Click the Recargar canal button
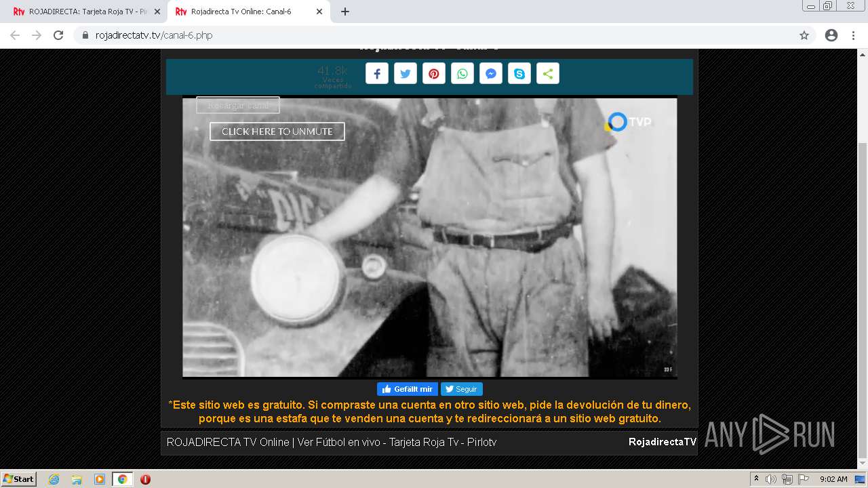Screen dimensions: 868x488 [x=238, y=105]
